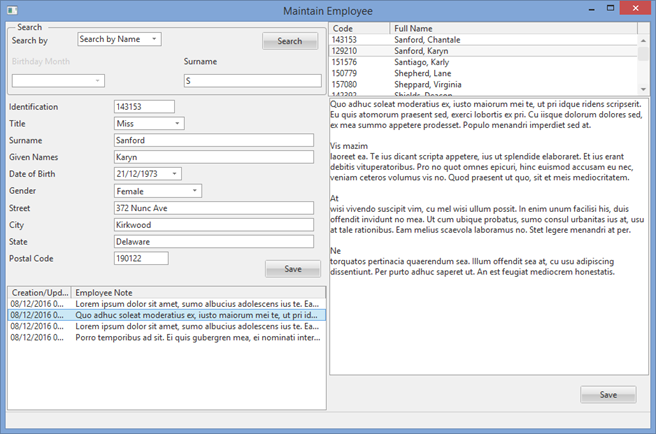Click the application icon in title bar
Image resolution: width=656 pixels, height=434 pixels.
pyautogui.click(x=12, y=10)
